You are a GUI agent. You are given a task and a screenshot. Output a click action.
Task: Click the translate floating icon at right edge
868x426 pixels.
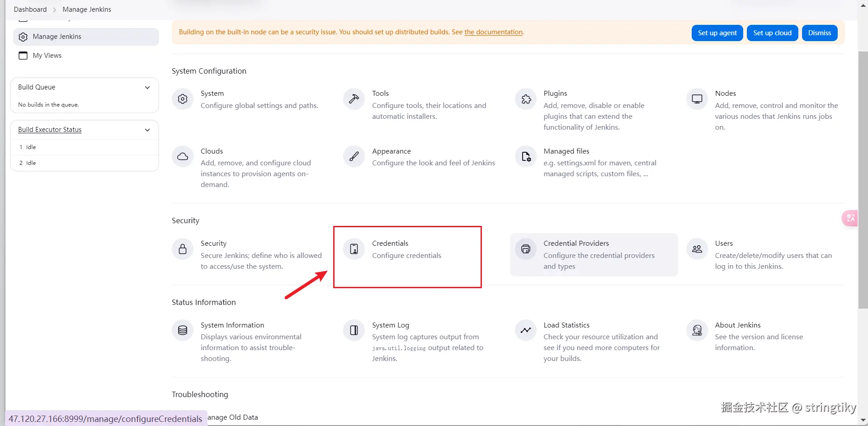(850, 218)
